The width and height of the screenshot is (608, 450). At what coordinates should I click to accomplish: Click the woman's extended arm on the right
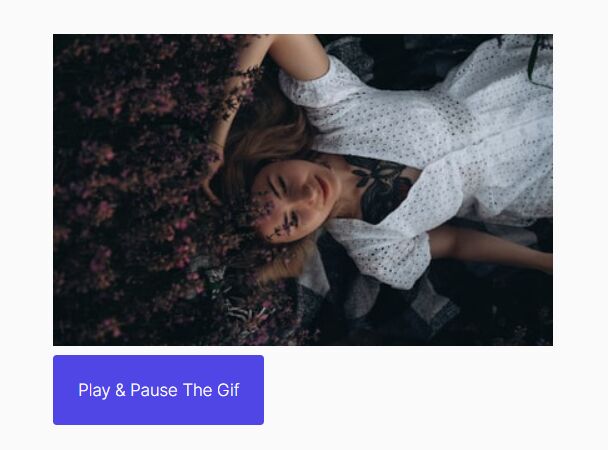click(x=491, y=246)
